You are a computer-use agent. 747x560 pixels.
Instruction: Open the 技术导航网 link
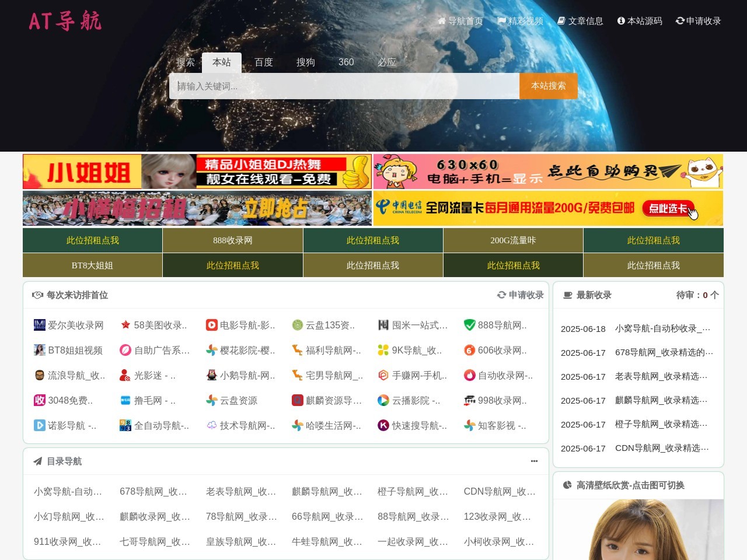(x=247, y=426)
